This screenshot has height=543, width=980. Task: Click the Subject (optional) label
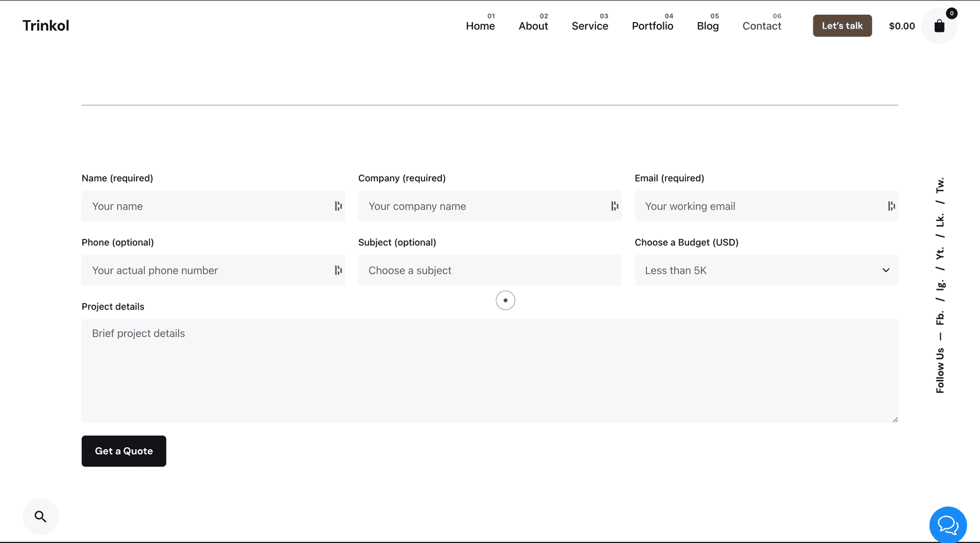(x=397, y=242)
